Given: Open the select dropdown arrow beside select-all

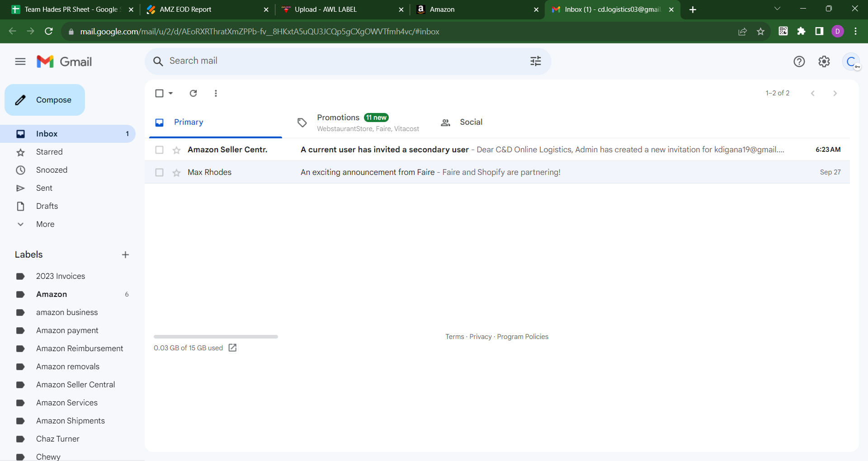Looking at the screenshot, I should (171, 93).
